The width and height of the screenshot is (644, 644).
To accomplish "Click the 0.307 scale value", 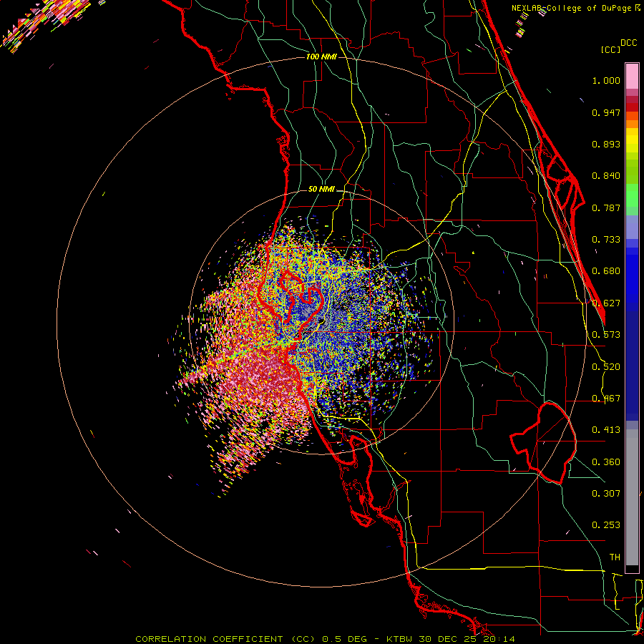I will click(x=606, y=494).
